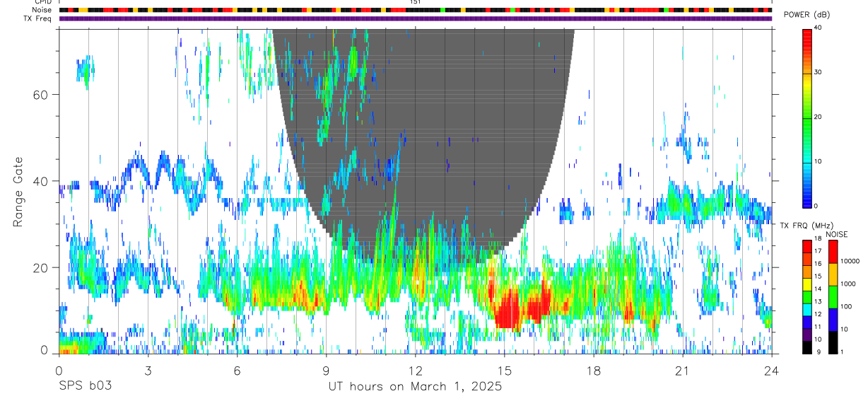Click range gate tick label 60
Screen dimensions: 868x401
click(x=41, y=95)
